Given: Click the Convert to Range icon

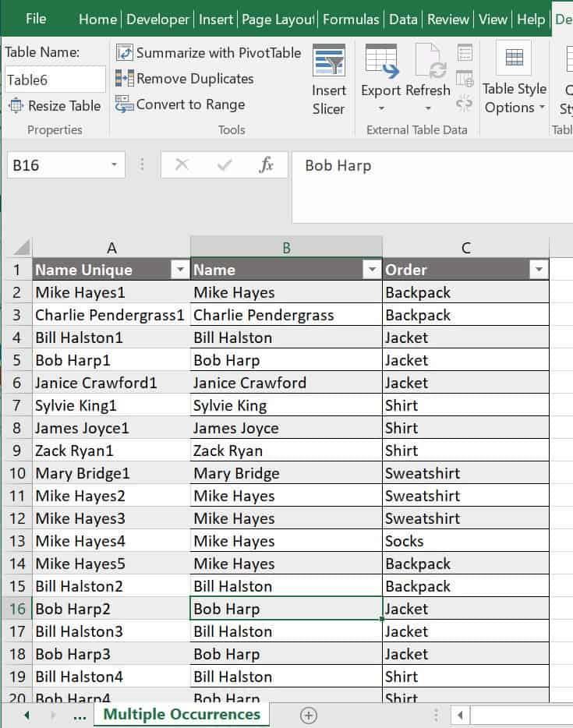Looking at the screenshot, I should click(x=125, y=104).
